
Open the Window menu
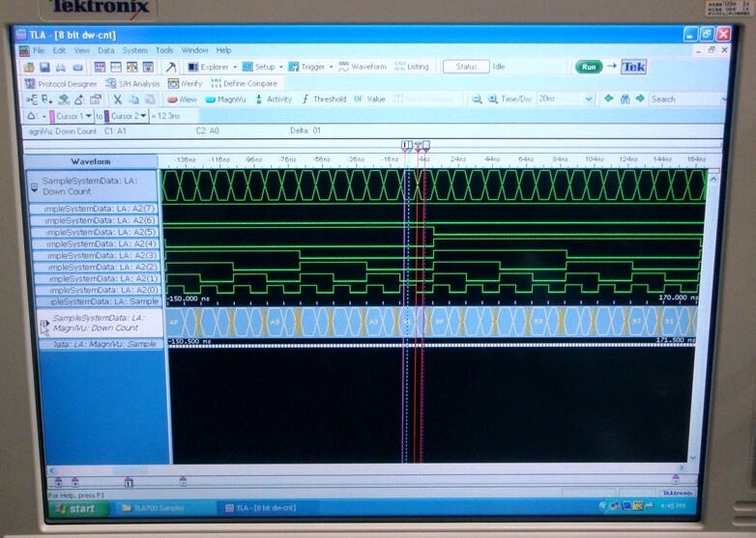tap(194, 50)
